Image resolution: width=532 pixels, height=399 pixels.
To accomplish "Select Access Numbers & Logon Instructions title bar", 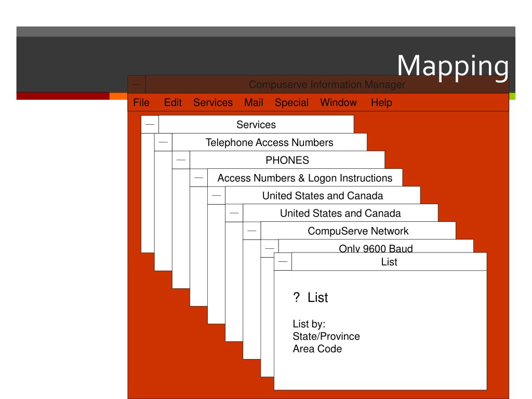I will coord(304,178).
